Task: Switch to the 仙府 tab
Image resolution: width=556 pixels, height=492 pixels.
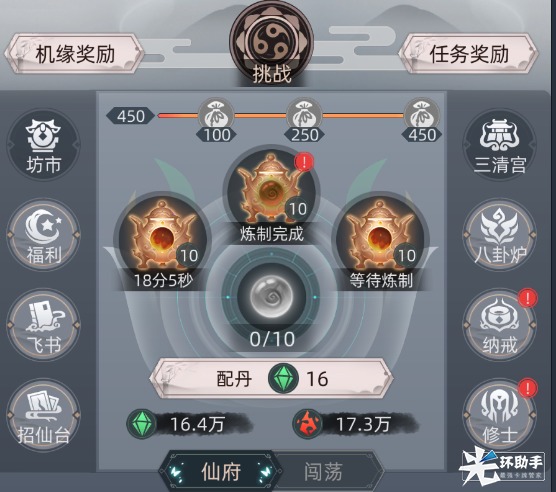Action: 220,471
